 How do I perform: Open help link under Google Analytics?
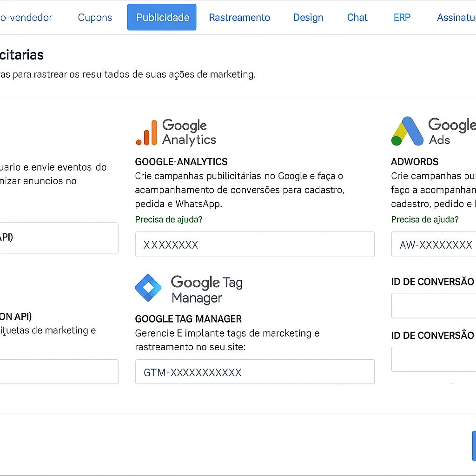point(168,219)
